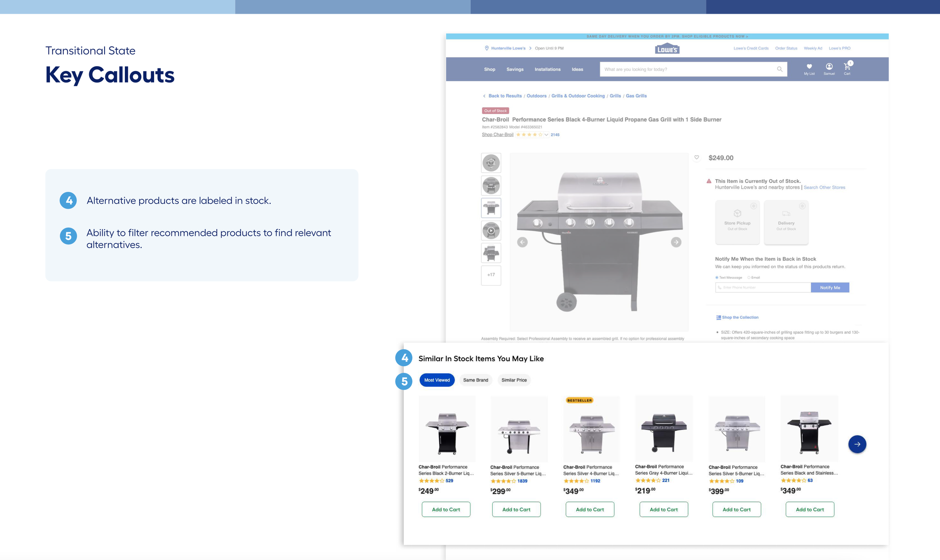Open the Samuel account icon
The image size is (940, 560).
[x=829, y=67]
